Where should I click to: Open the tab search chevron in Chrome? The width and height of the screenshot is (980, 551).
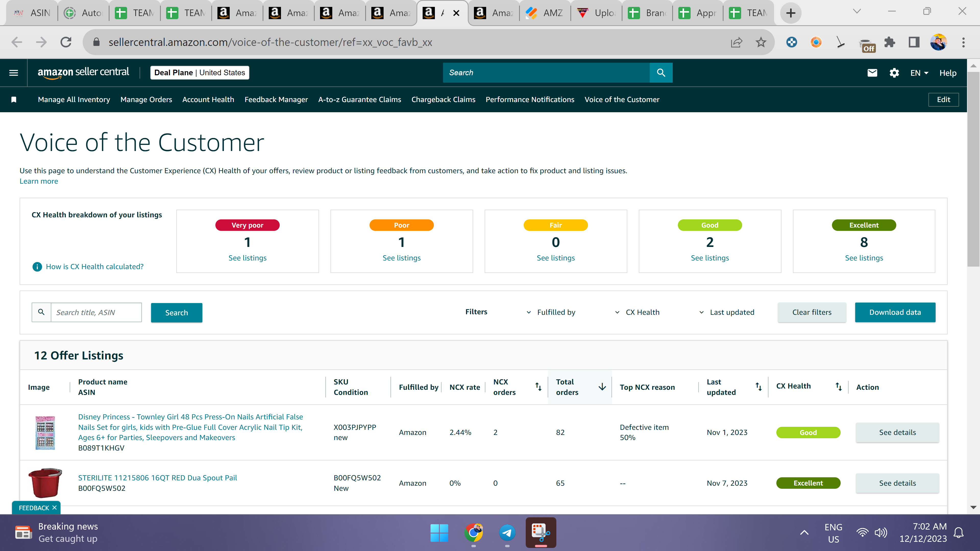click(857, 11)
